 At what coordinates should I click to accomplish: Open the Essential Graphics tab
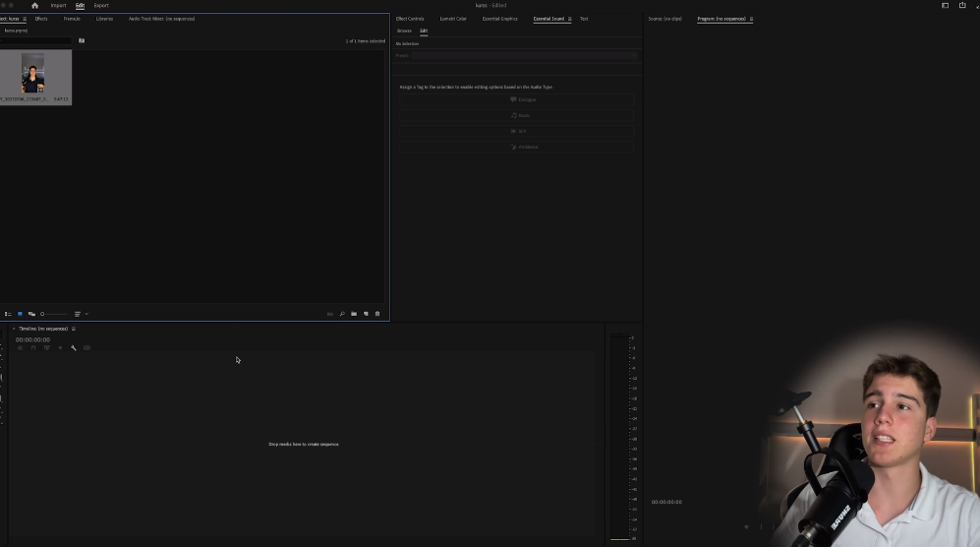(x=500, y=19)
